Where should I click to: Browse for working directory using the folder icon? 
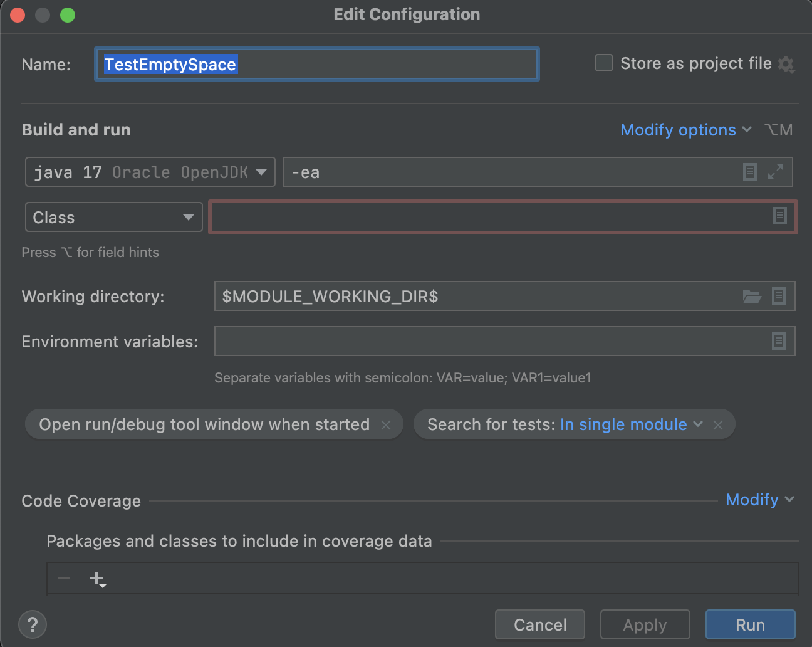tap(752, 296)
